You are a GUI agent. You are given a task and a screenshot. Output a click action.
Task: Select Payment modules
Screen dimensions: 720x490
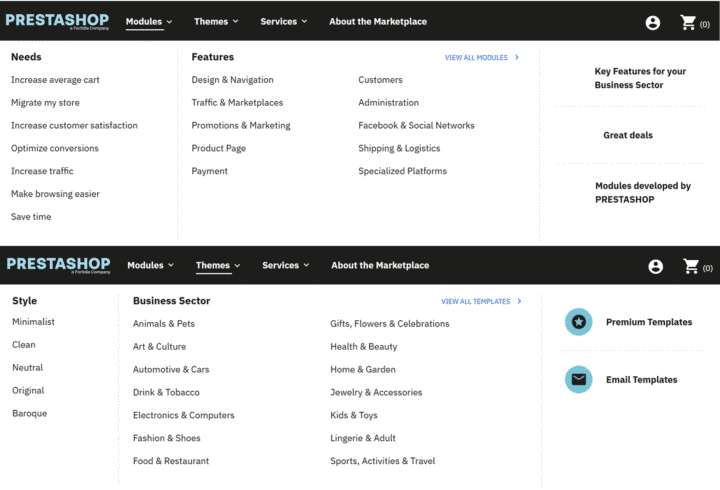[209, 171]
